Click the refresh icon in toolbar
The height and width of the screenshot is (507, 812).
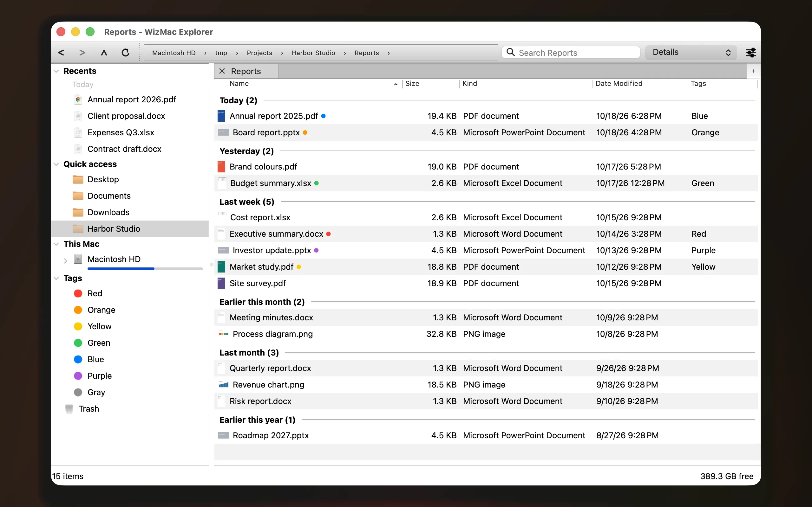[126, 53]
